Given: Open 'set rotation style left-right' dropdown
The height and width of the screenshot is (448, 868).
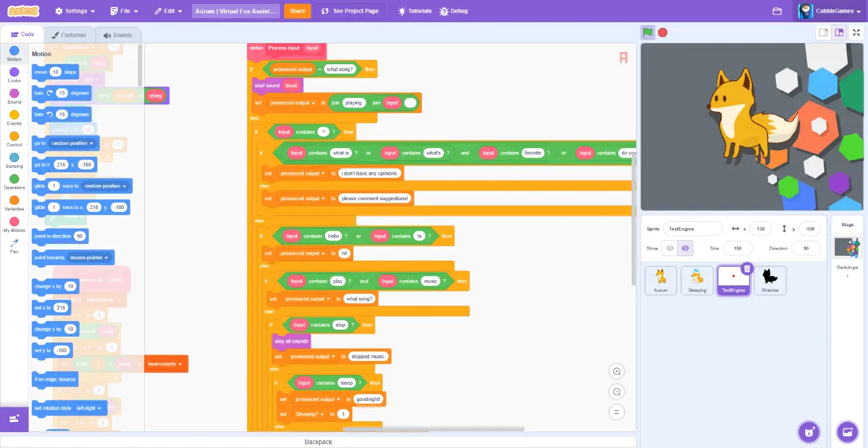Looking at the screenshot, I should point(90,408).
